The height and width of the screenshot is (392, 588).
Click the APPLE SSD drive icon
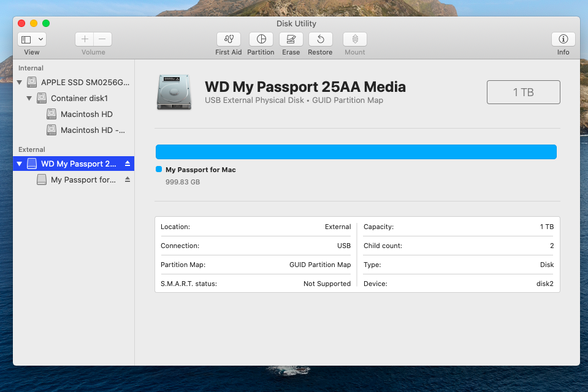pos(32,82)
